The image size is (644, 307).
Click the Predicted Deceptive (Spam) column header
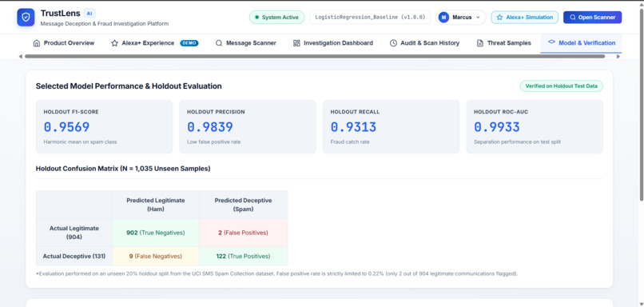(x=243, y=204)
